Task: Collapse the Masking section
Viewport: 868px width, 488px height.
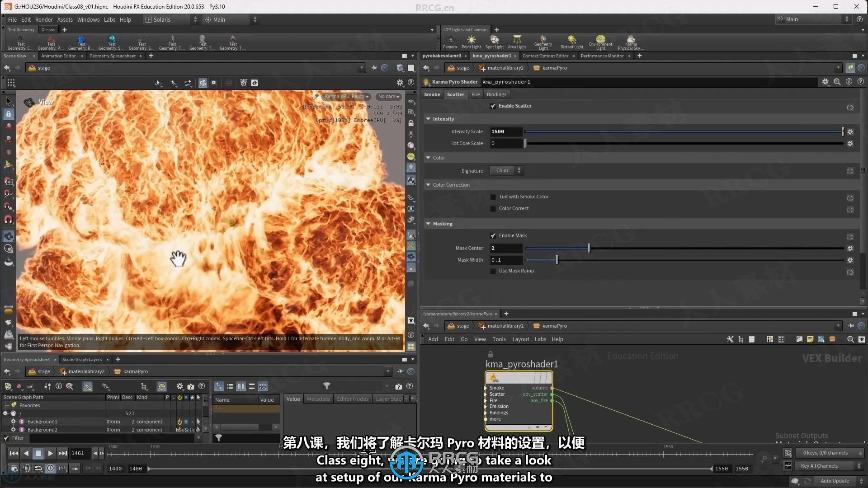Action: 428,224
